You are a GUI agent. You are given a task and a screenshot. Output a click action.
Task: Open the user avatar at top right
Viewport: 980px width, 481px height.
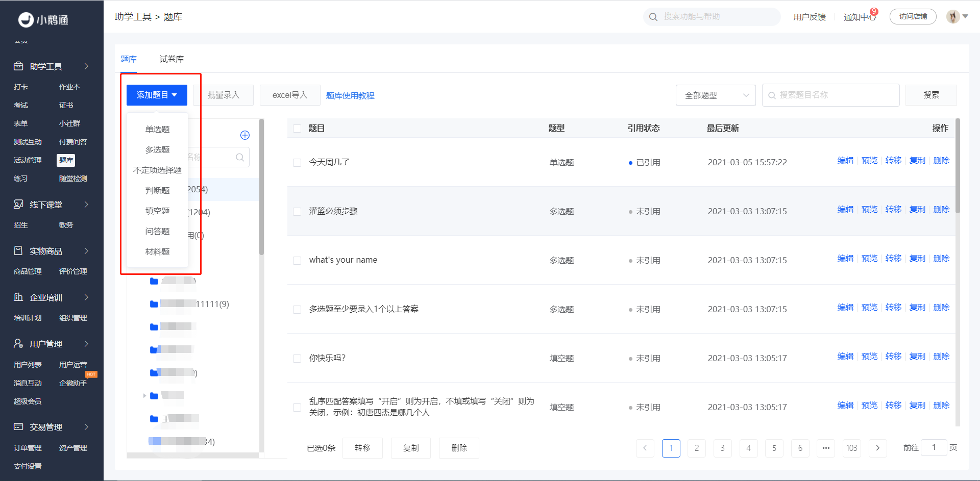coord(953,17)
